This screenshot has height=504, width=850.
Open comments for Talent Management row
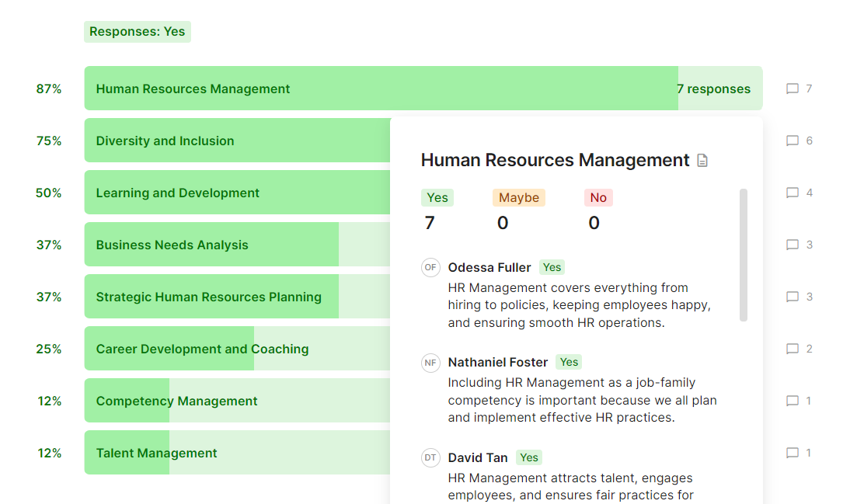pyautogui.click(x=793, y=453)
